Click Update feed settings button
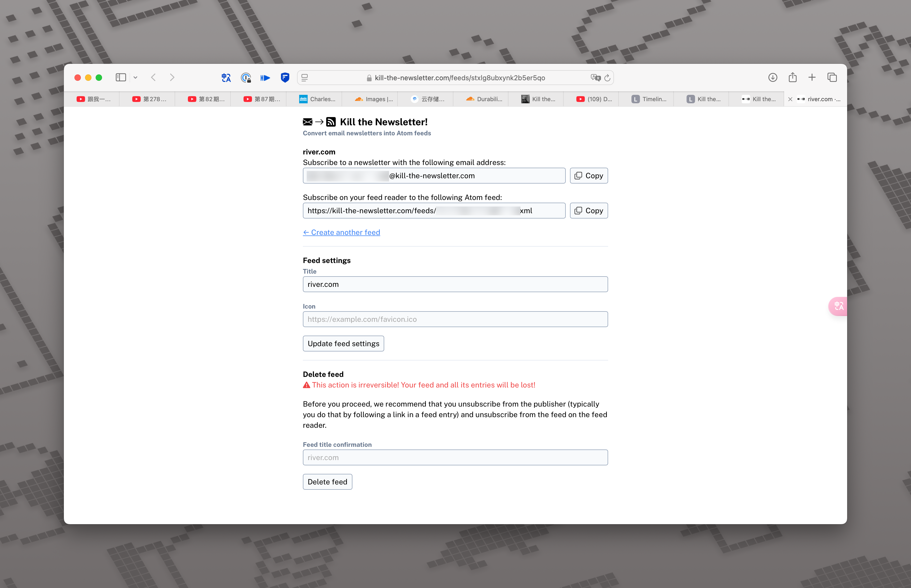 343,344
